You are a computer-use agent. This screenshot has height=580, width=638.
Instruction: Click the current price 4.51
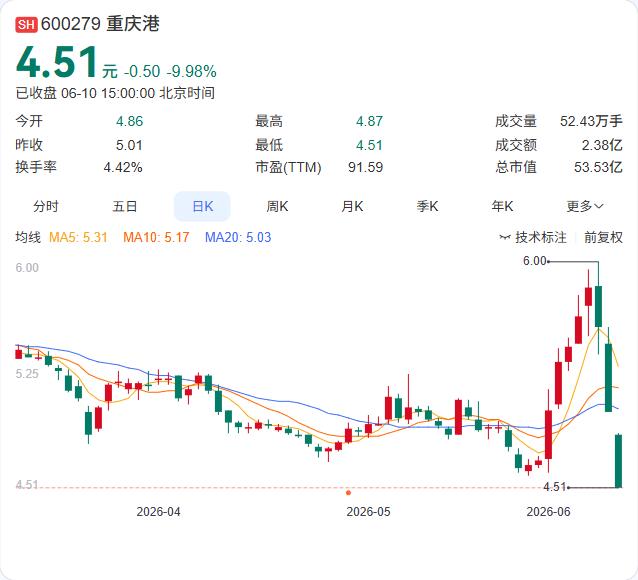[57, 62]
